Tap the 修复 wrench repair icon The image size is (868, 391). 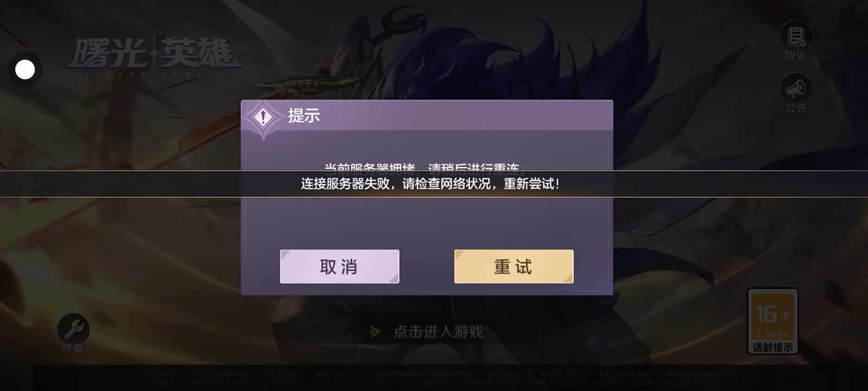[x=73, y=329]
